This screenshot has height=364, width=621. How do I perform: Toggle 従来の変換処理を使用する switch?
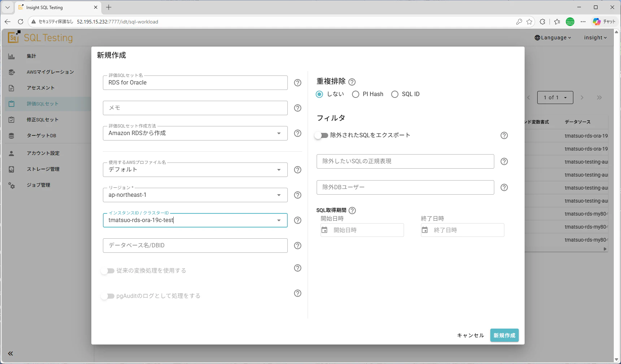click(x=107, y=271)
